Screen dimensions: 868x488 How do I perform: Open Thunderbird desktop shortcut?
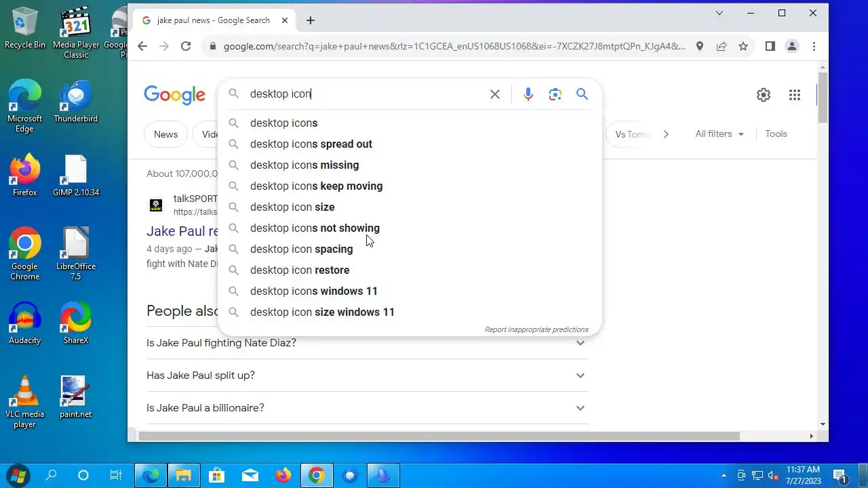point(76,102)
